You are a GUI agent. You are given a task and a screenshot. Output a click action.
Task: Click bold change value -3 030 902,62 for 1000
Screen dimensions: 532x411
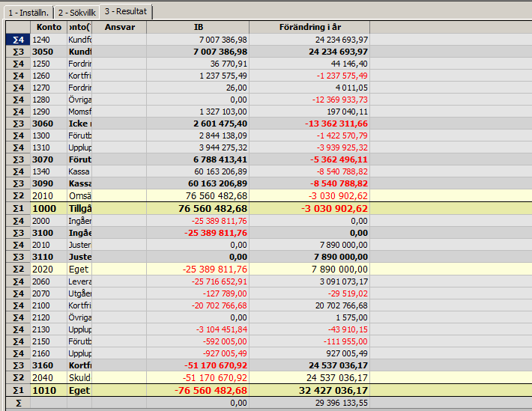coord(334,208)
